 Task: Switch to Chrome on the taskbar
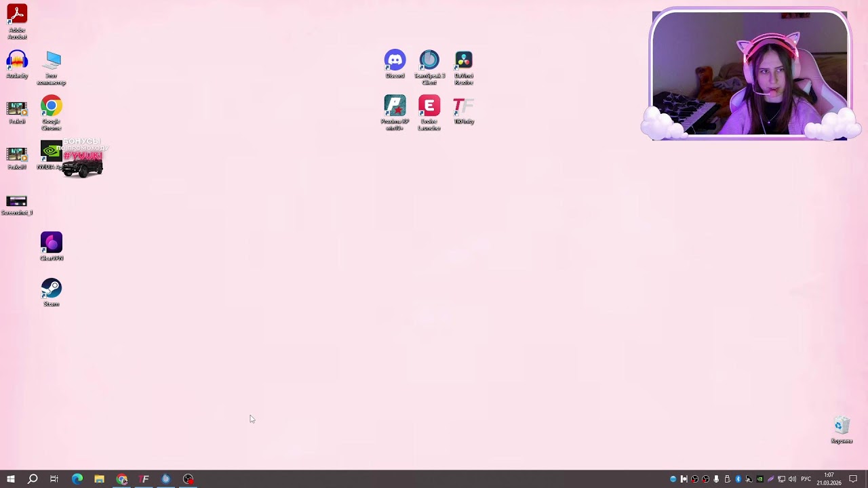[122, 479]
